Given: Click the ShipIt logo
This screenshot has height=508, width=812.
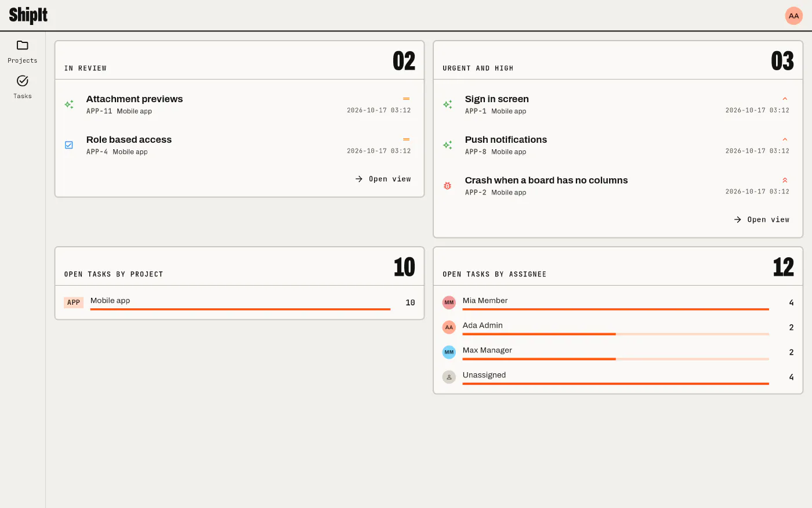Looking at the screenshot, I should tap(28, 15).
